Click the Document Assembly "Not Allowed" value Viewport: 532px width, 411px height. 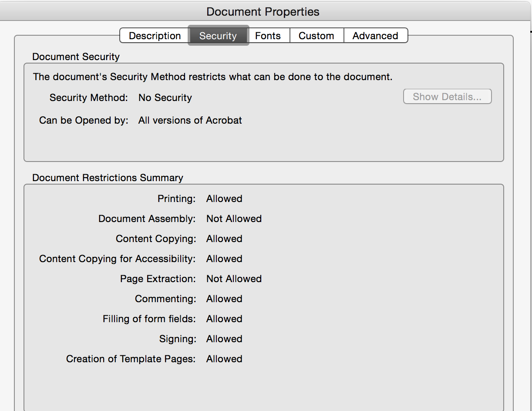tap(234, 219)
